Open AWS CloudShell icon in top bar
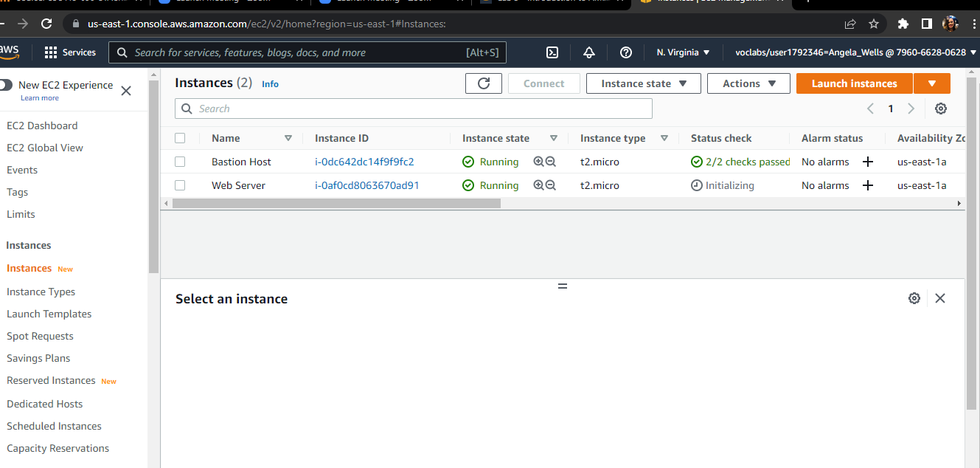Viewport: 980px width, 468px height. 552,52
